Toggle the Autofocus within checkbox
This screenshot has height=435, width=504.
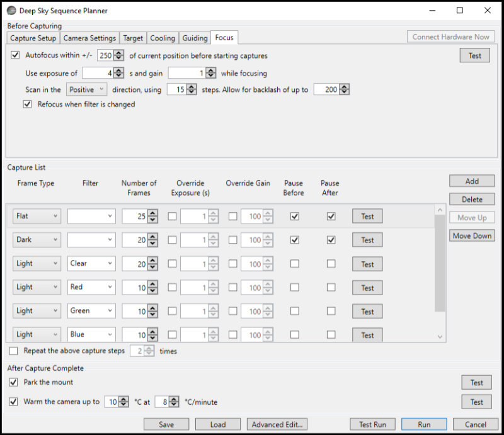pyautogui.click(x=15, y=55)
